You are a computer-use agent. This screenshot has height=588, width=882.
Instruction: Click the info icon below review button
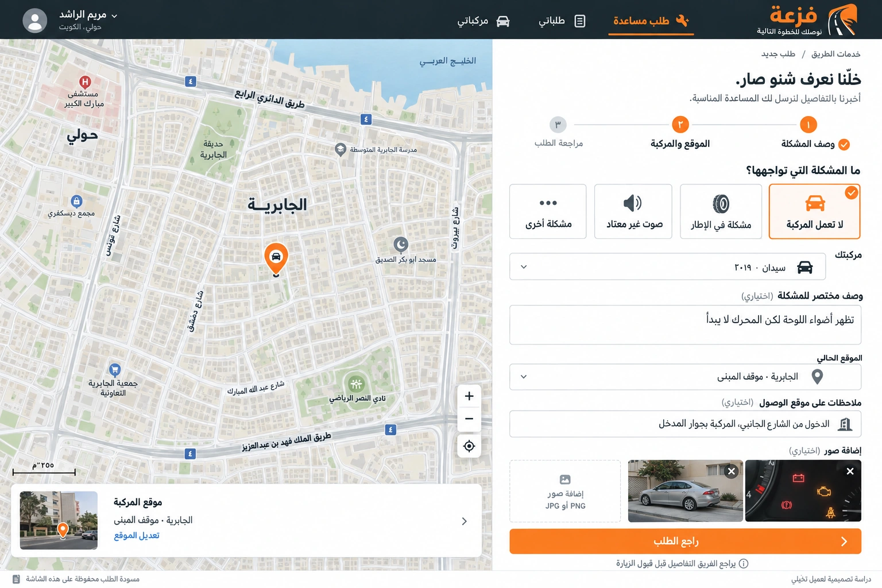point(744,563)
